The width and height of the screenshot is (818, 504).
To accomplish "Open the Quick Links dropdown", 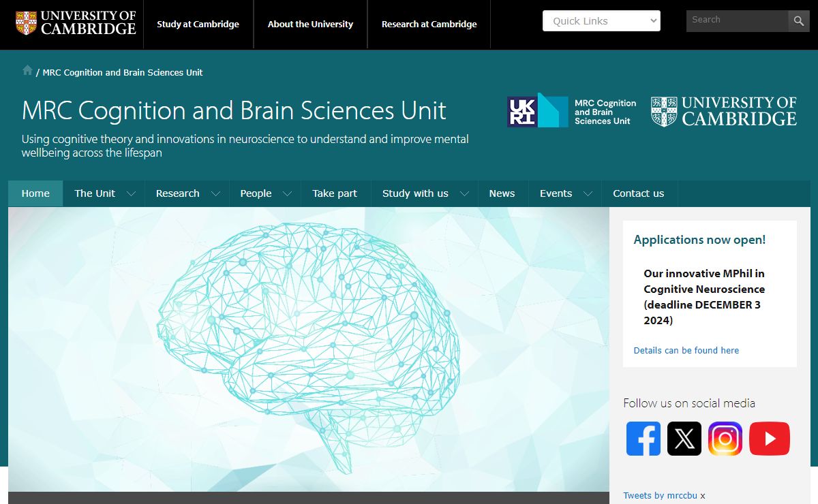I will 601,21.
